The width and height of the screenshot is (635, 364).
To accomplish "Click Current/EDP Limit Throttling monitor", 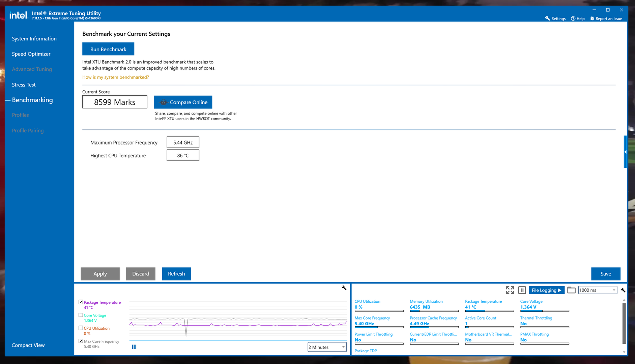I will tap(434, 338).
